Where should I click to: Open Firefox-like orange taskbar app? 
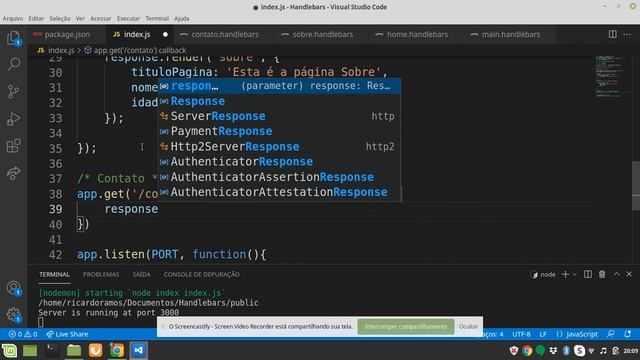(96, 350)
